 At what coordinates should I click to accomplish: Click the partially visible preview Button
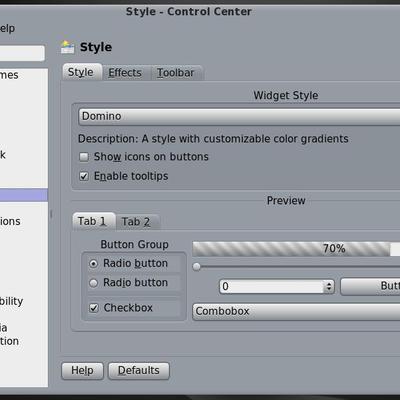point(370,286)
